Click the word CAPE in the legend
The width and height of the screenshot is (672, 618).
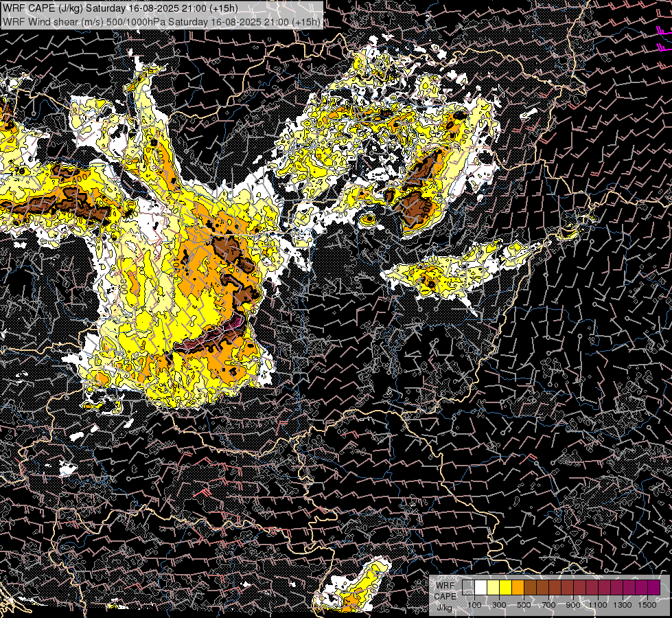pyautogui.click(x=445, y=596)
